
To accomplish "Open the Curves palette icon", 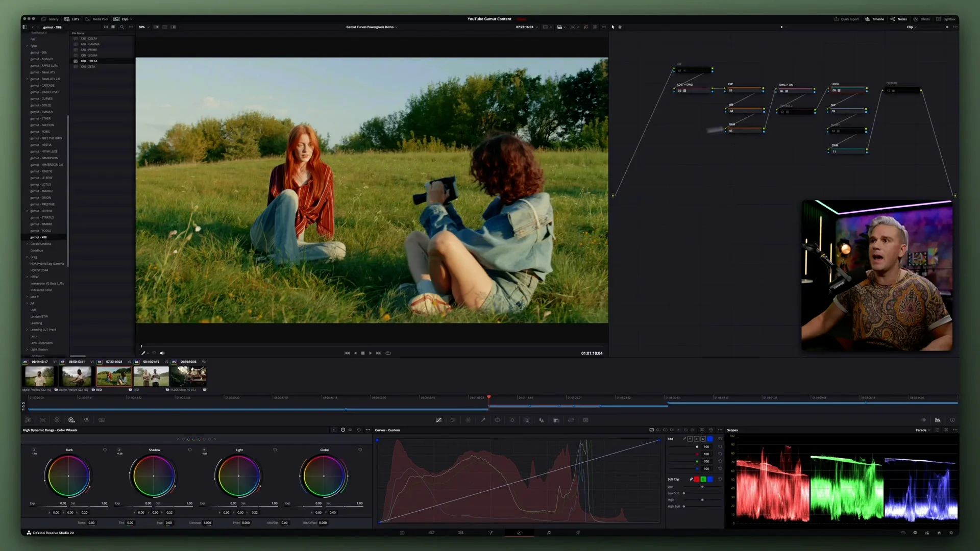I will coord(438,420).
